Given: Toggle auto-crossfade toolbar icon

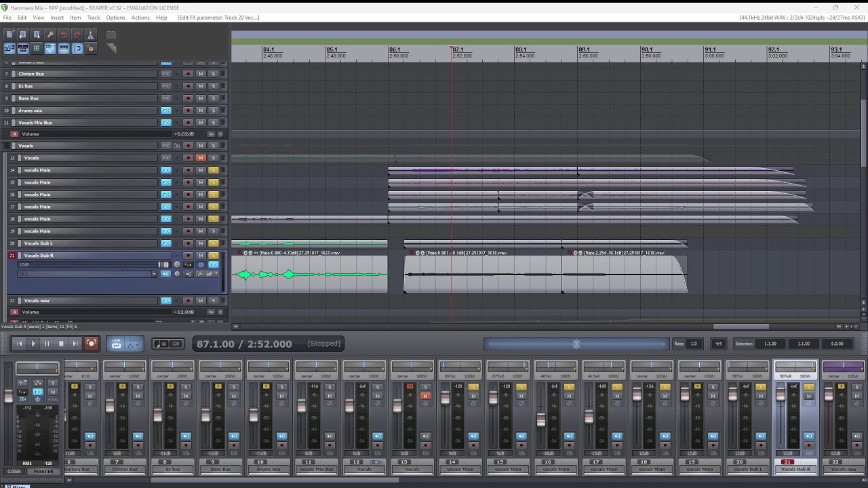Looking at the screenshot, I should click(x=9, y=48).
